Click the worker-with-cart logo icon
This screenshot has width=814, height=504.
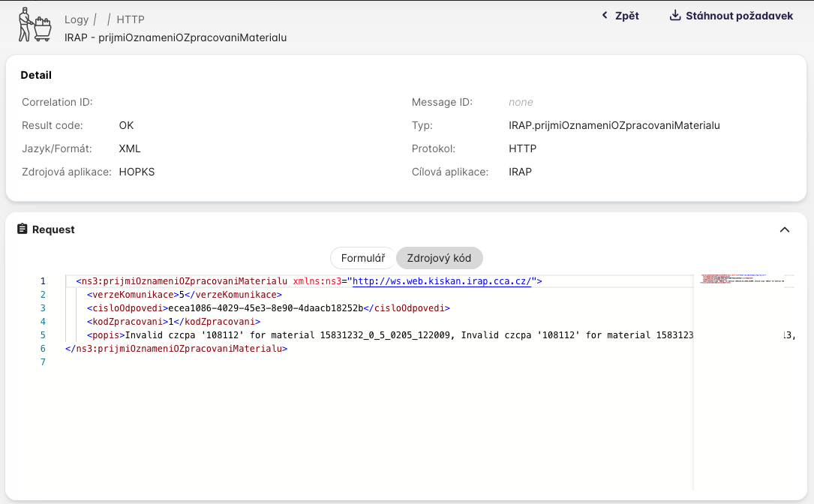click(x=35, y=25)
